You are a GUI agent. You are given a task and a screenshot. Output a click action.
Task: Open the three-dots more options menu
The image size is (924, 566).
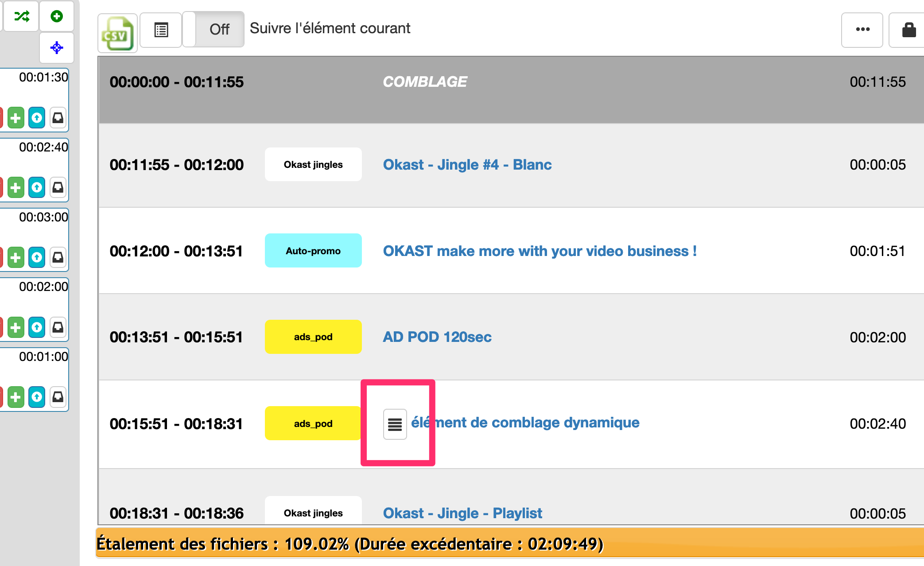[862, 30]
